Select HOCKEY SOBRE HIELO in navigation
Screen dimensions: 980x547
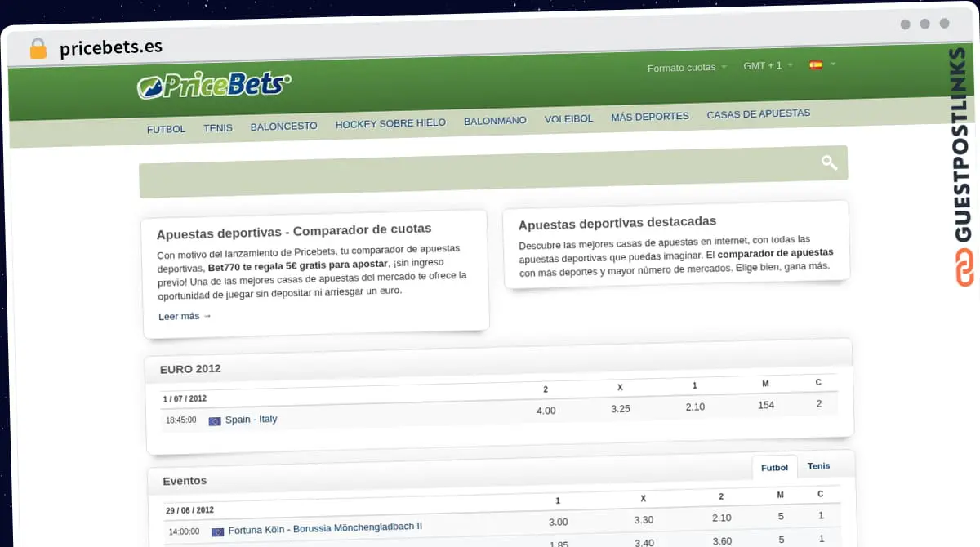pyautogui.click(x=390, y=123)
